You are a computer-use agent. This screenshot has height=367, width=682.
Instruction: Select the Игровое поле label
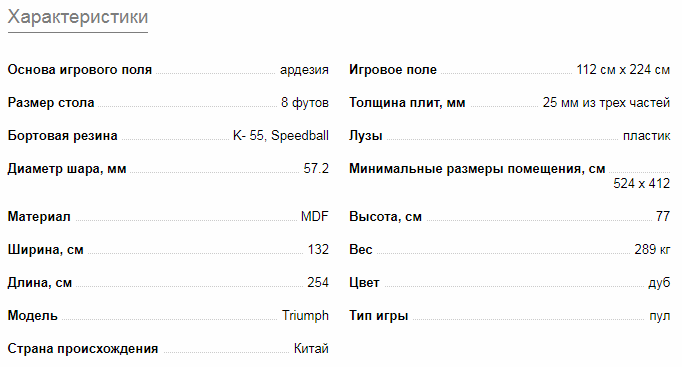pyautogui.click(x=393, y=70)
